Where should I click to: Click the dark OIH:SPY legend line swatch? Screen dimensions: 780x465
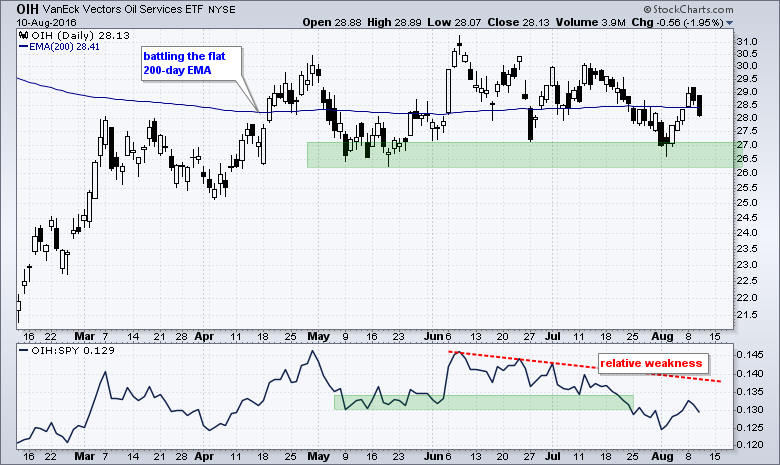(x=23, y=350)
